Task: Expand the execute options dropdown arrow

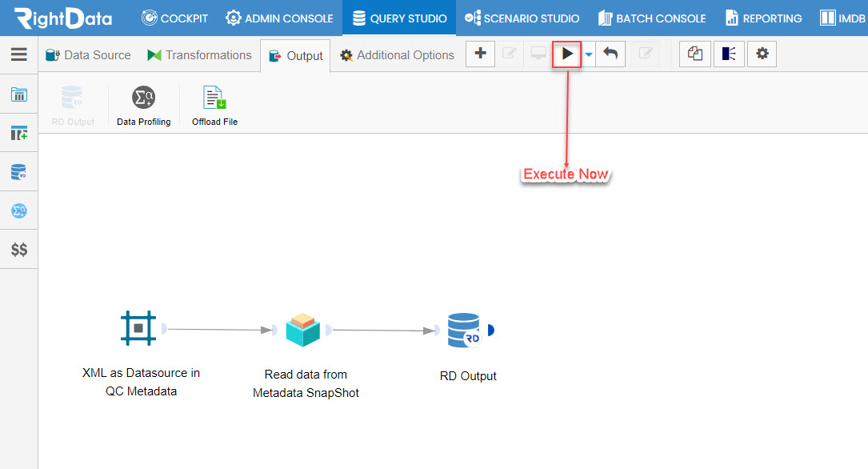Action: coord(589,54)
